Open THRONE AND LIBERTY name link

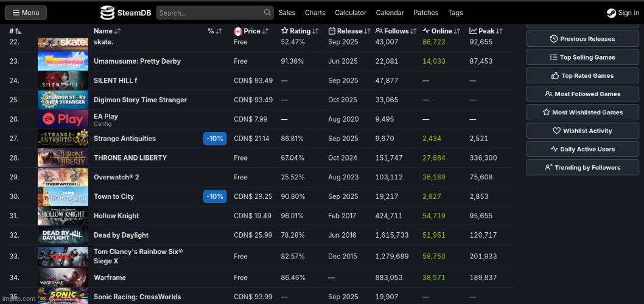click(130, 157)
